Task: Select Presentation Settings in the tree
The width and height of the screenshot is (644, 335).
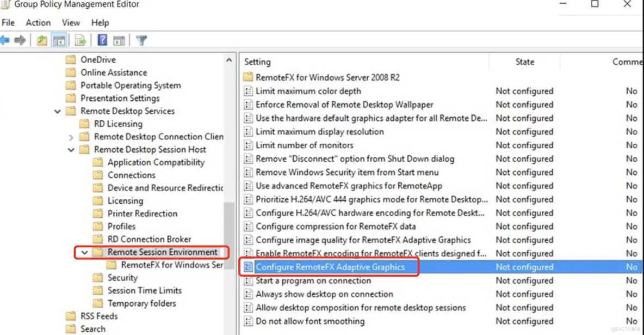Action: 120,98
